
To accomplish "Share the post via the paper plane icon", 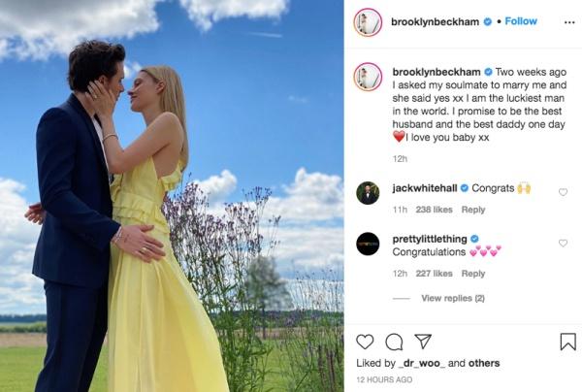I will pyautogui.click(x=423, y=342).
